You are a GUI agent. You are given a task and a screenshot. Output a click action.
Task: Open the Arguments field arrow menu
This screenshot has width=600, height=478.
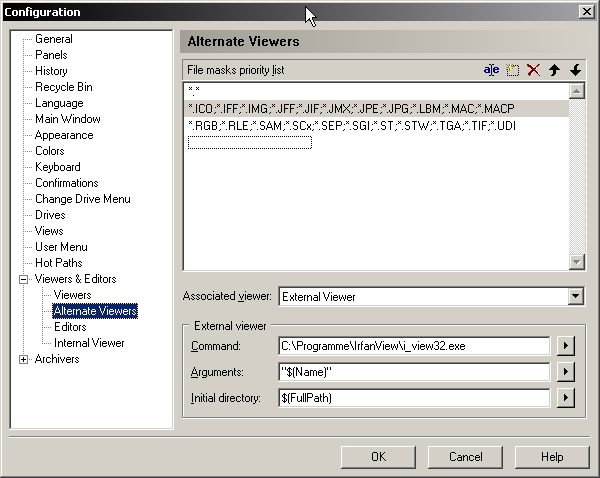(x=566, y=372)
